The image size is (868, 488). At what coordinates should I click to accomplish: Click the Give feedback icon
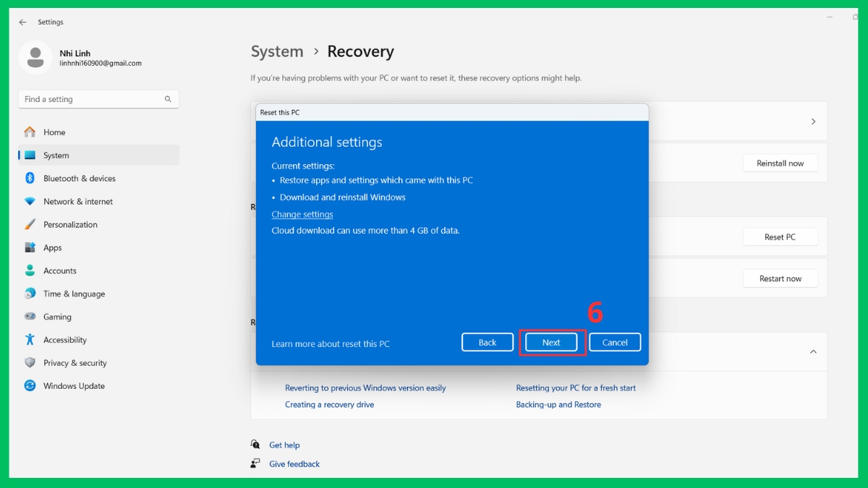pyautogui.click(x=255, y=463)
